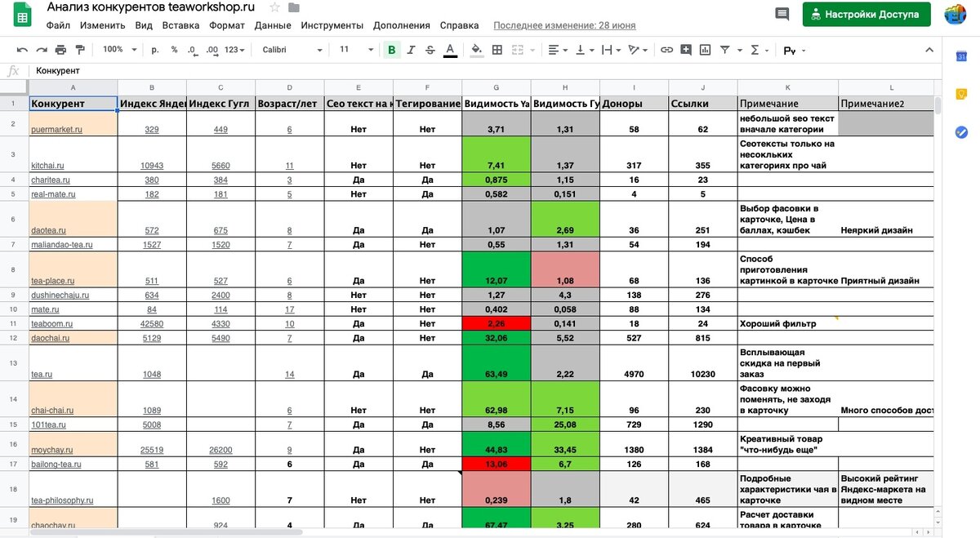Viewport: 980px width, 538px height.
Task: Select column G header
Action: (497, 87)
